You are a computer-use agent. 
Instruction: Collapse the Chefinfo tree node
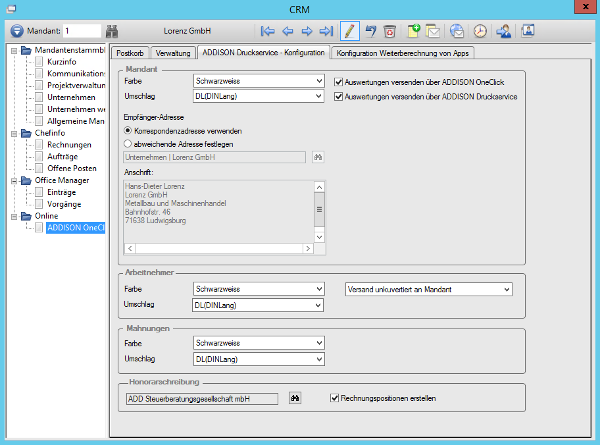(14, 134)
